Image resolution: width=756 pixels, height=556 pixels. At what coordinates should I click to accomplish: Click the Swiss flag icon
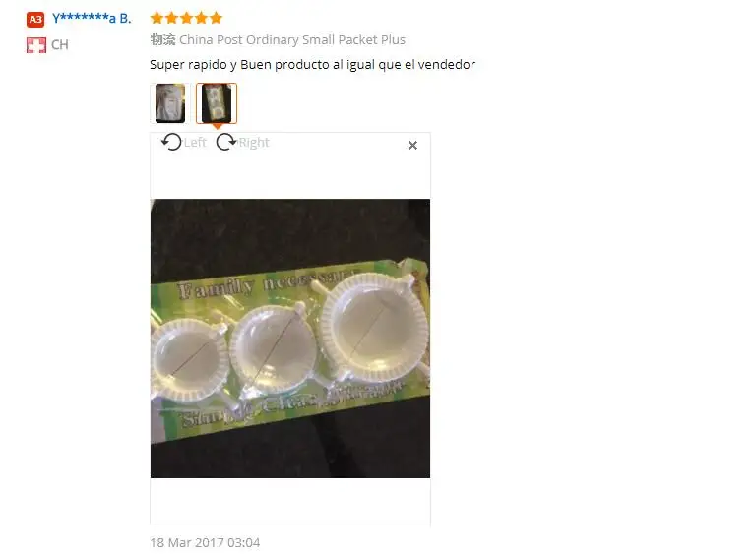tap(36, 45)
